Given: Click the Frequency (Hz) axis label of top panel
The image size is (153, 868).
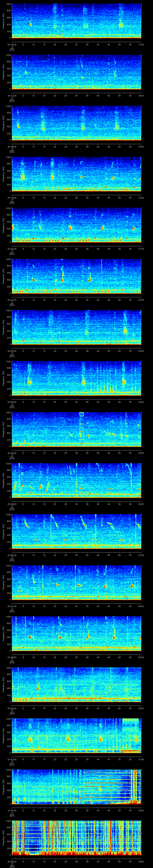Looking at the screenshot, I should (x=3, y=21).
